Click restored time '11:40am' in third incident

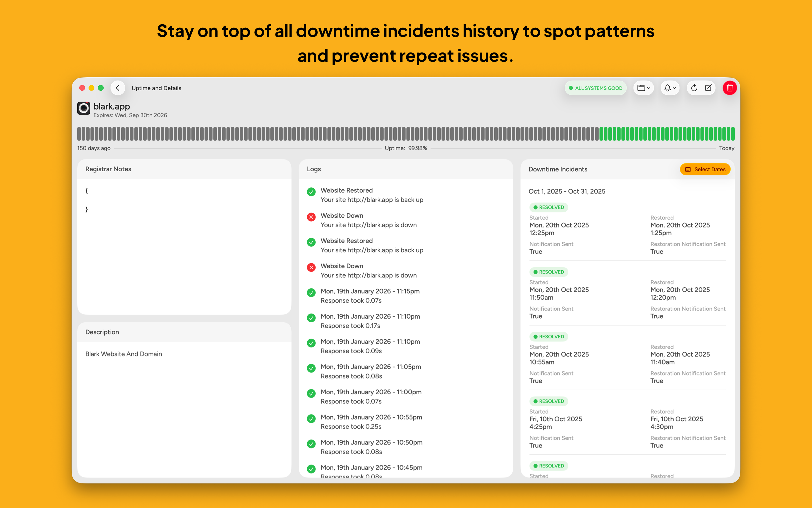pyautogui.click(x=662, y=362)
